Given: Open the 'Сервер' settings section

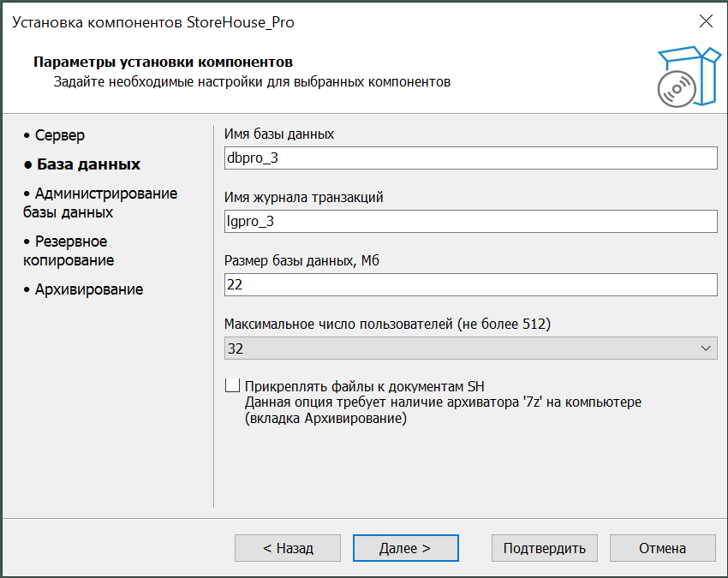Looking at the screenshot, I should [59, 135].
